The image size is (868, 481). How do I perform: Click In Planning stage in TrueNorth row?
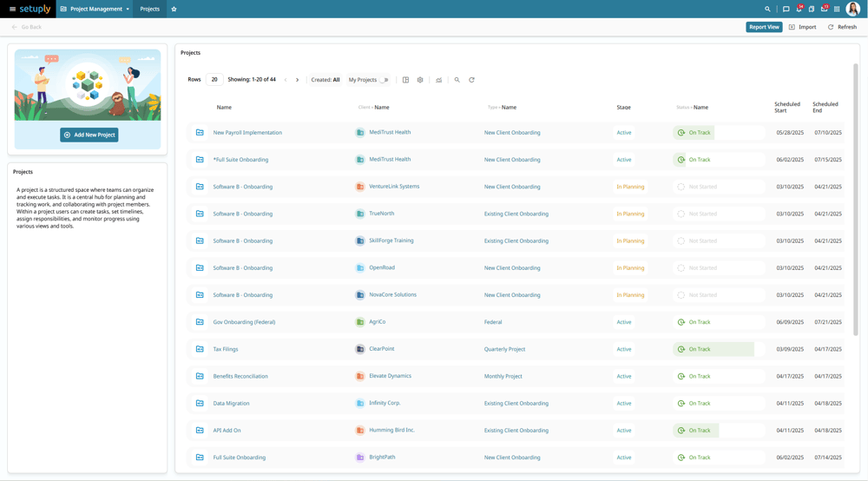(630, 214)
